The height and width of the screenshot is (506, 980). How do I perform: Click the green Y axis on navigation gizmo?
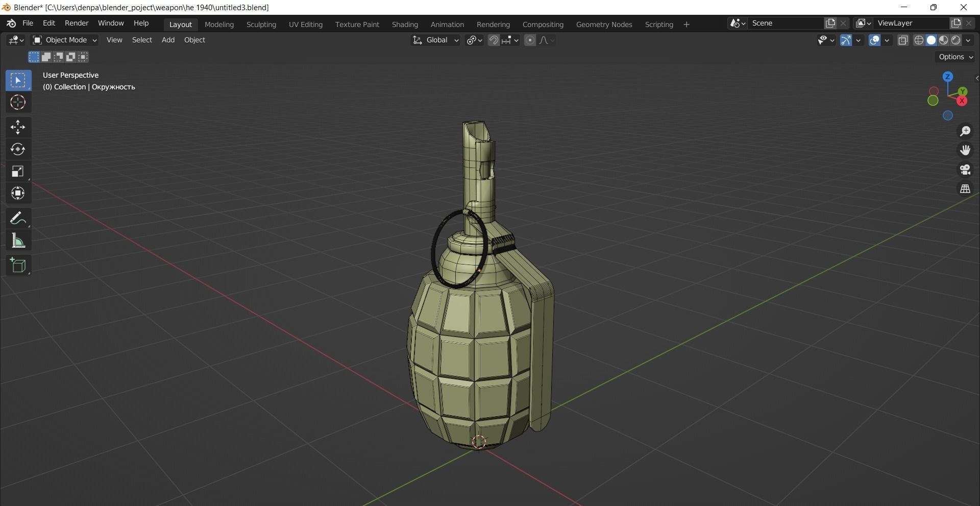pos(963,91)
